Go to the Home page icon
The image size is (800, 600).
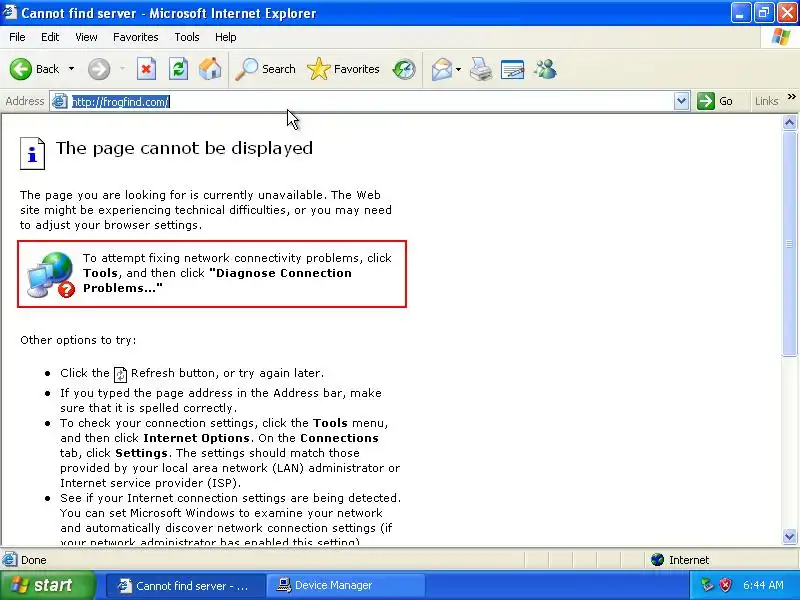(x=210, y=69)
